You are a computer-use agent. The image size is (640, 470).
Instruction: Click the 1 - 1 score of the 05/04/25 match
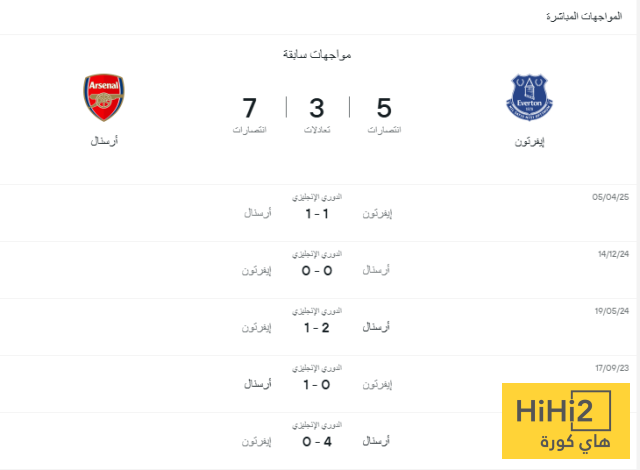[x=317, y=214]
